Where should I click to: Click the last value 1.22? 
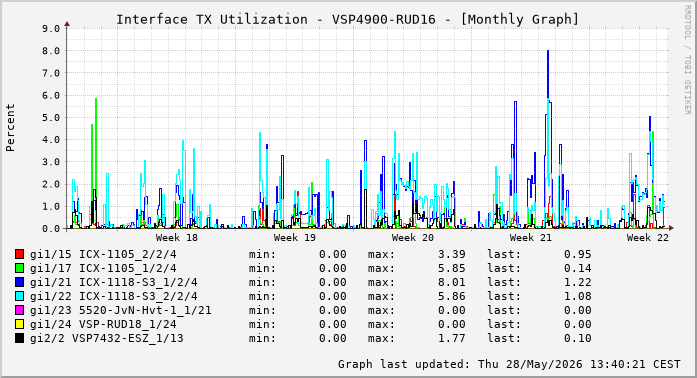pyautogui.click(x=578, y=282)
